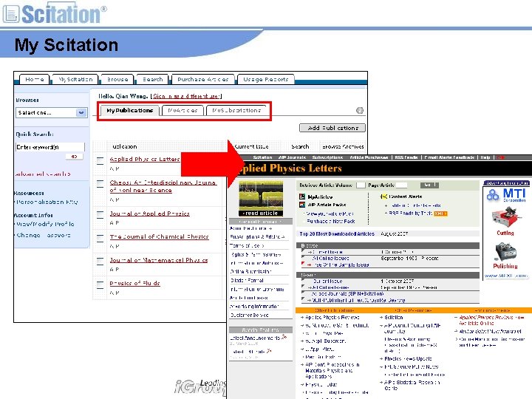Click the AIP Article Packs icon

pos(302,205)
